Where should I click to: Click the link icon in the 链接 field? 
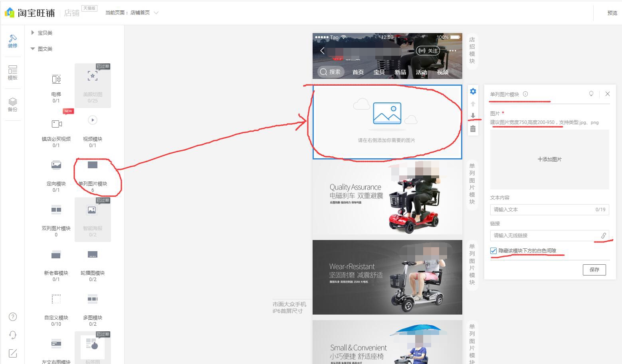604,236
